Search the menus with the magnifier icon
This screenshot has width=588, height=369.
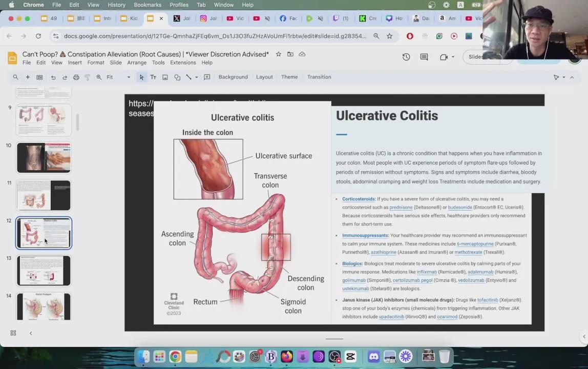pyautogui.click(x=15, y=77)
